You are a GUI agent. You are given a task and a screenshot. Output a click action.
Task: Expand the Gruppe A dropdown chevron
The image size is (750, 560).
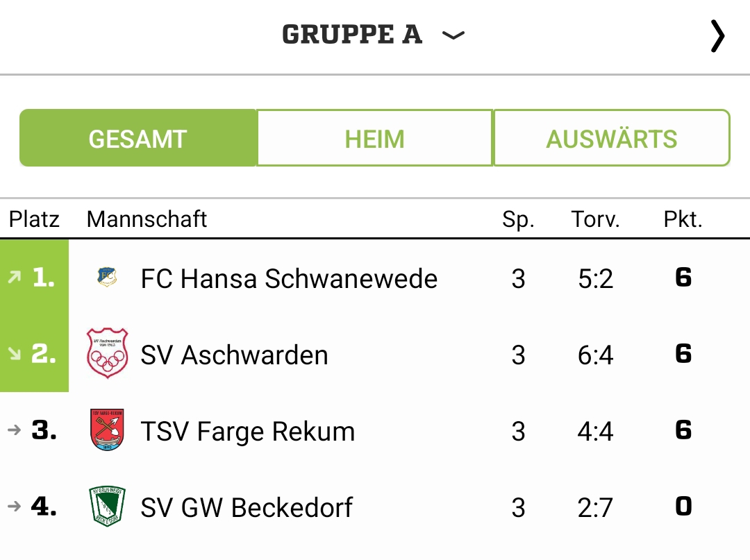tap(453, 35)
